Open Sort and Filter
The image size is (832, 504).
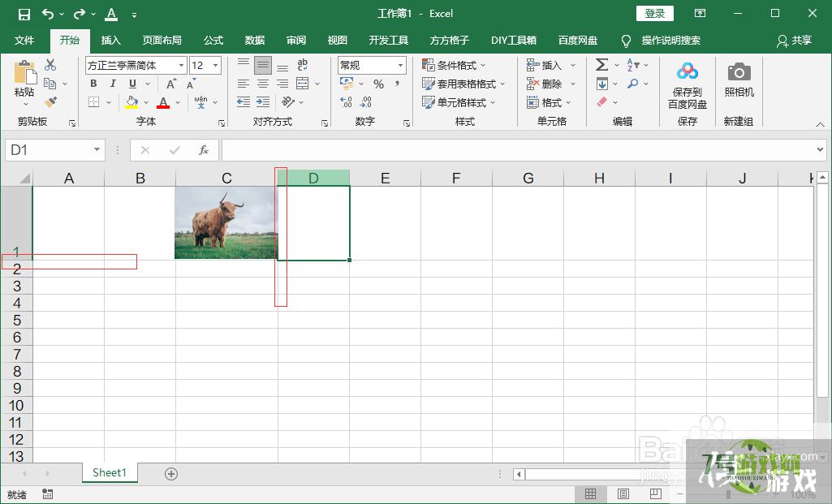[x=633, y=65]
